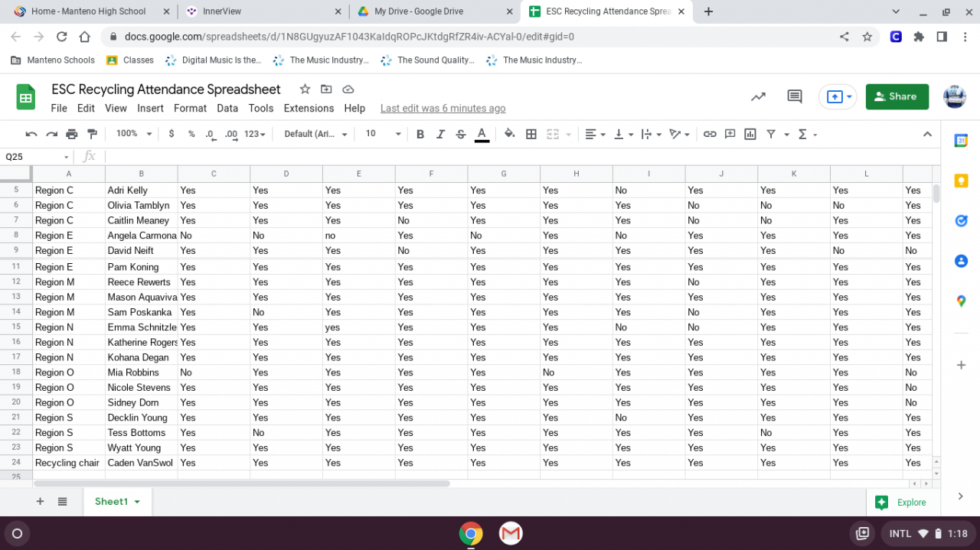Image resolution: width=980 pixels, height=550 pixels.
Task: Open the Extensions menu
Action: 309,109
